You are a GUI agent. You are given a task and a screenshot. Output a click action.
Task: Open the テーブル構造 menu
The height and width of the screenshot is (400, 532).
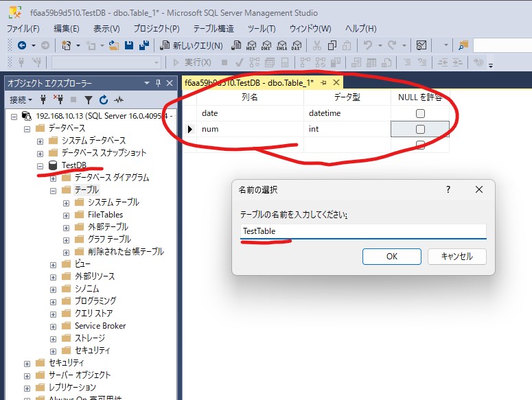pos(213,29)
